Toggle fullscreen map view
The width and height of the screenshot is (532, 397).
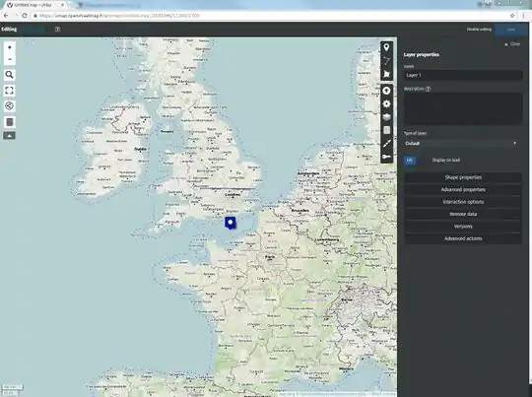[10, 91]
